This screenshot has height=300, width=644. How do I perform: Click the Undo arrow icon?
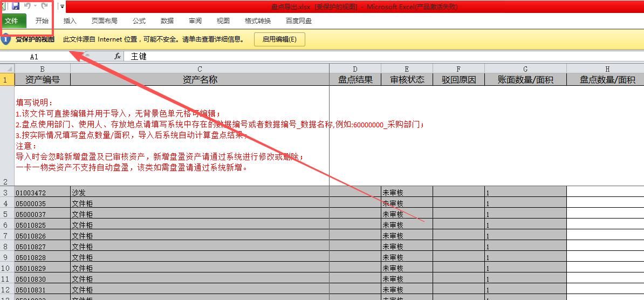27,6
